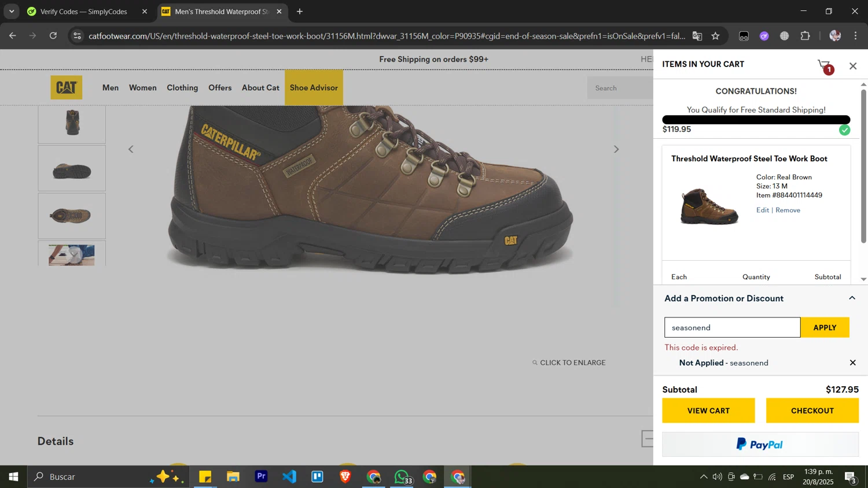Collapse the Add a Promotion or Discount section

[x=852, y=298]
